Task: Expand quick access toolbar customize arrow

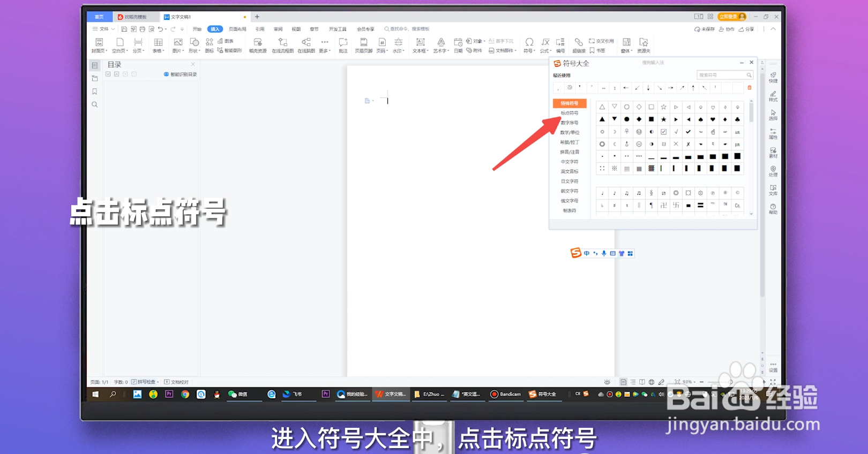Action: coord(182,29)
